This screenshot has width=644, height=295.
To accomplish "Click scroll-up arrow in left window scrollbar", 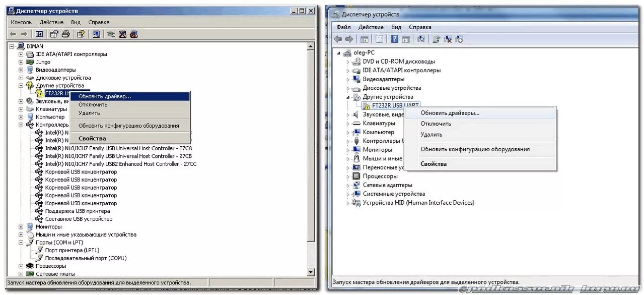I will (311, 46).
